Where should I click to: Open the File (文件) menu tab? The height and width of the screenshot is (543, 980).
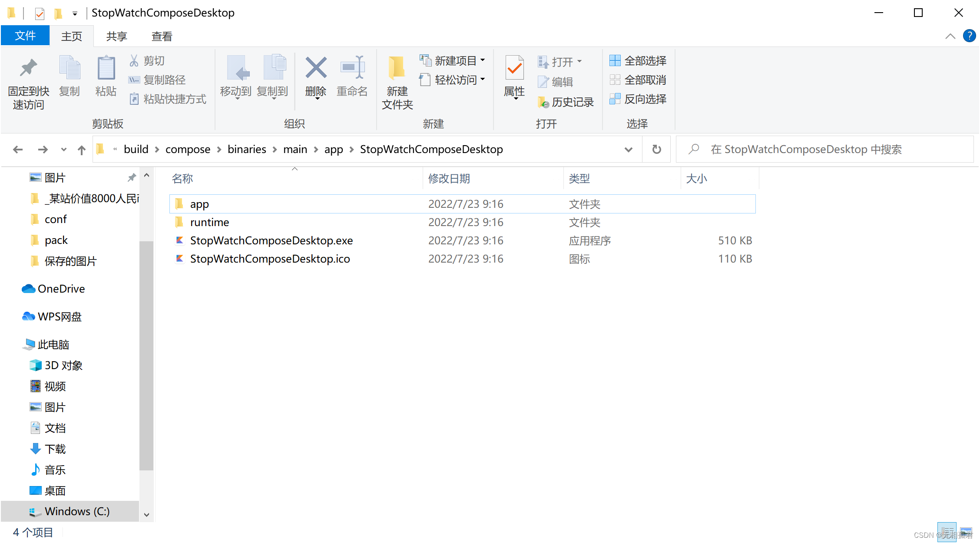(x=25, y=36)
